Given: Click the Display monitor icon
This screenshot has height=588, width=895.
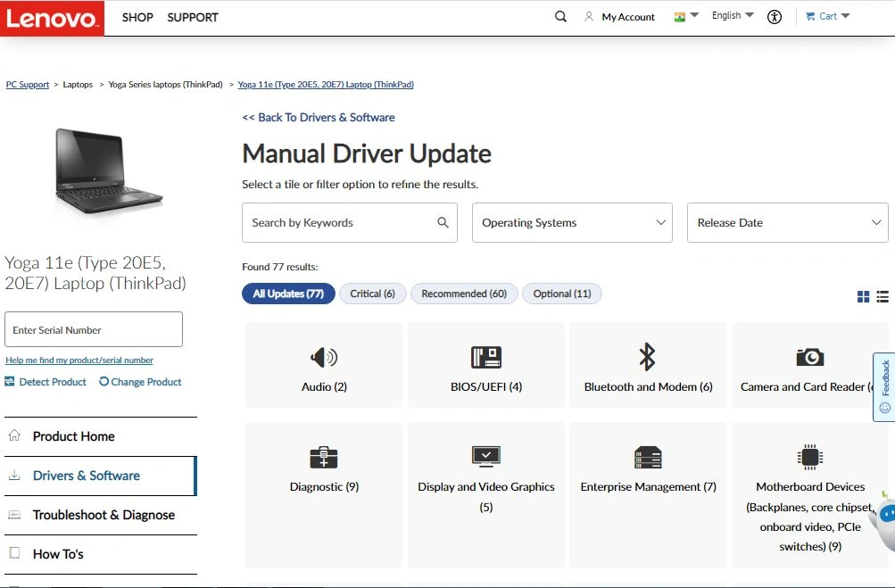Looking at the screenshot, I should pos(485,457).
